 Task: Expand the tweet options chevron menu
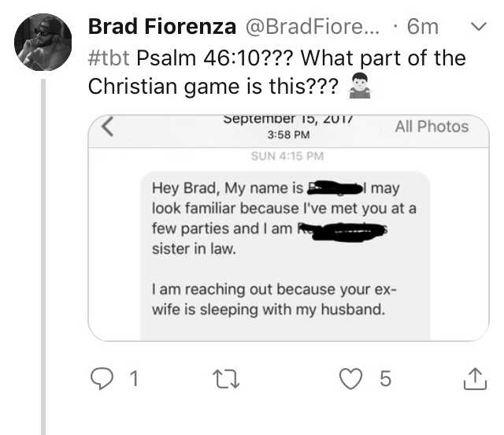coord(479,26)
